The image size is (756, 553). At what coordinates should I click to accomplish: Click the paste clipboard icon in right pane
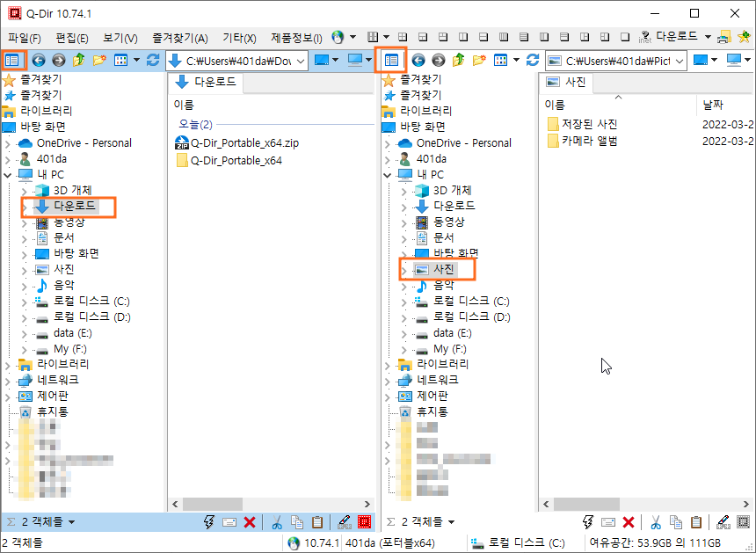pyautogui.click(x=696, y=522)
